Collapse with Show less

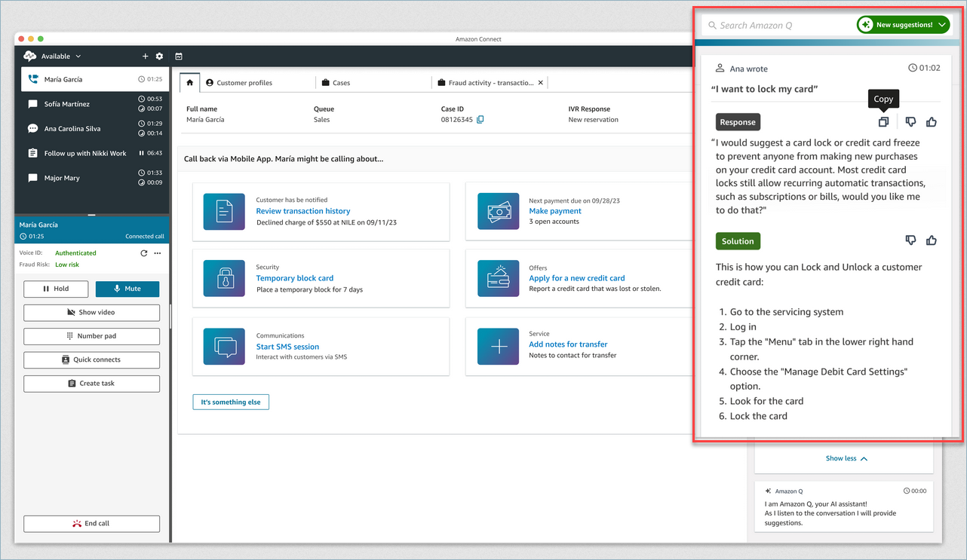point(846,458)
